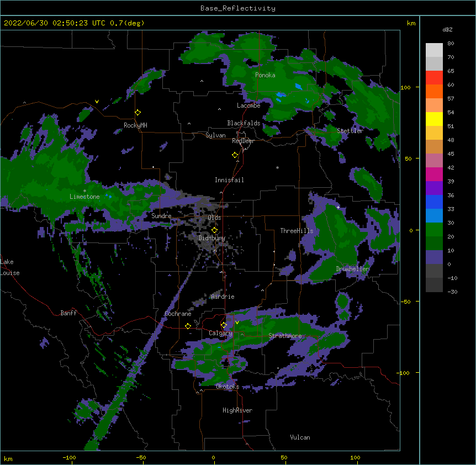Select the Stettler label
Screen dimensions: 476x465
point(350,131)
